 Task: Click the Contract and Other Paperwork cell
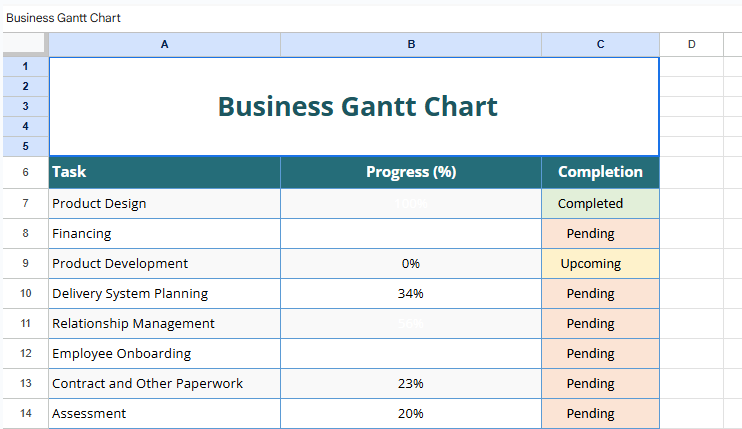pyautogui.click(x=164, y=384)
